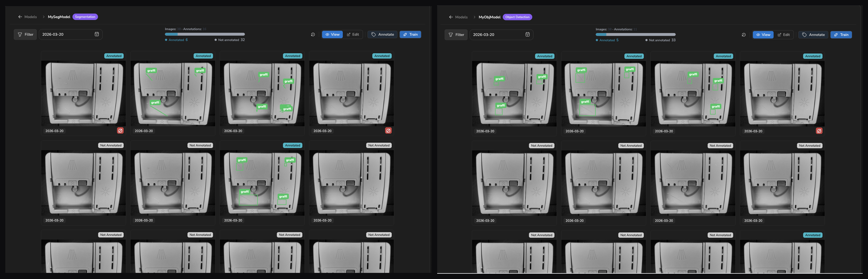Open second image thumbnail in MySegModel top row
Image resolution: width=868 pixels, height=279 pixels.
(173, 93)
